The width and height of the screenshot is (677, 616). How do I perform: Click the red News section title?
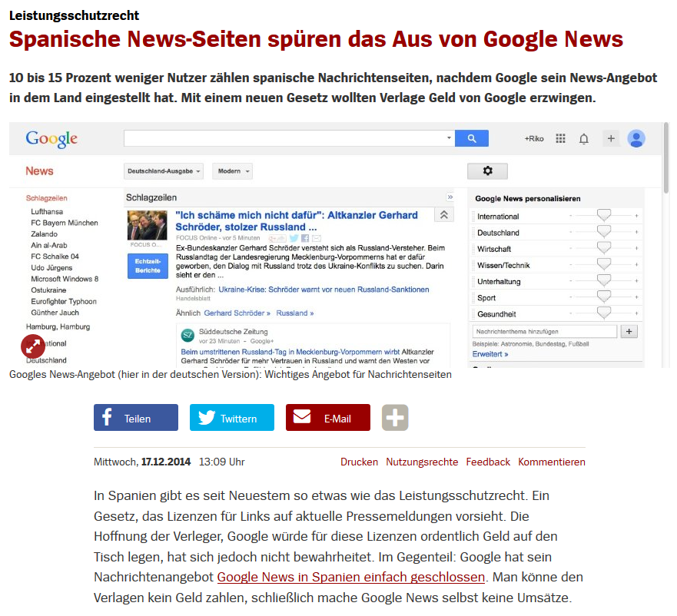(x=39, y=171)
